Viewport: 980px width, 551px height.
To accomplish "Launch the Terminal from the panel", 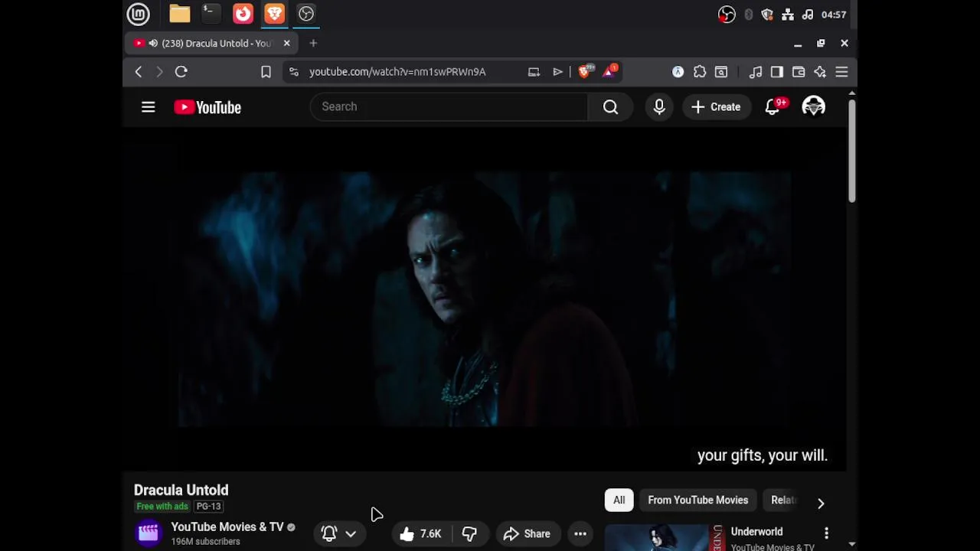I will [211, 14].
